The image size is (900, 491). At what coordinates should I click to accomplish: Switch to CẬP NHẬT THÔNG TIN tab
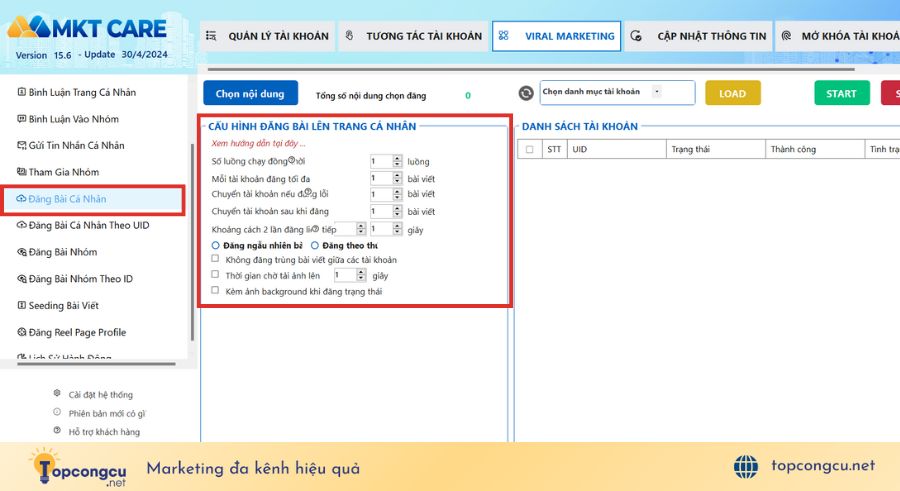pos(698,36)
